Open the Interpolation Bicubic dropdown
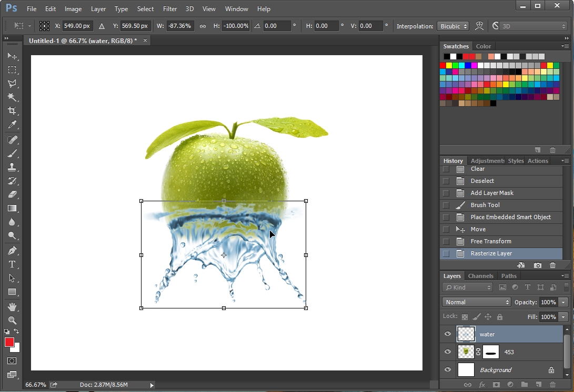This screenshot has width=574, height=392. tap(453, 26)
